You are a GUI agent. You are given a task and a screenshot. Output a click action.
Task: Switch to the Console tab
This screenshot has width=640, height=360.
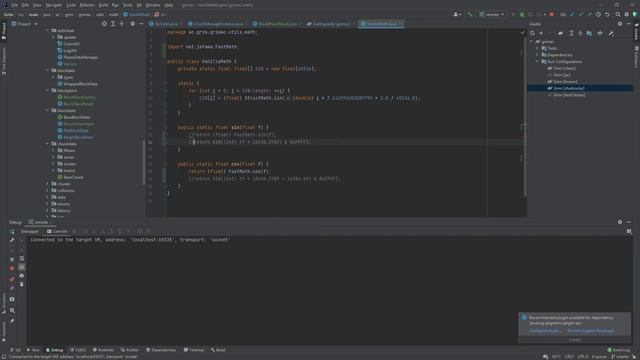point(57,231)
